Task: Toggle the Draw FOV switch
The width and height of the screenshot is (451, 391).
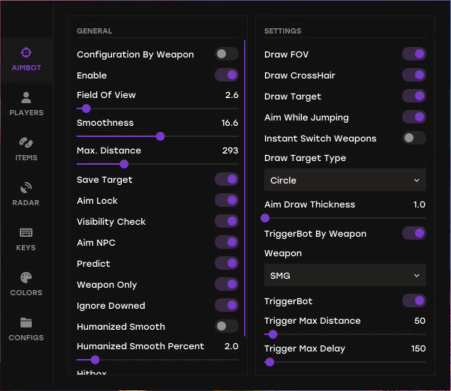Action: [x=414, y=54]
